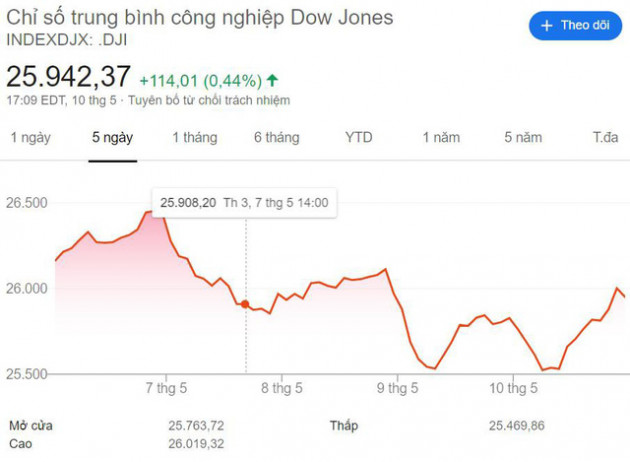Viewport: 630px width, 462px height.
Task: Switch to the 1 năm tab
Action: click(x=440, y=138)
